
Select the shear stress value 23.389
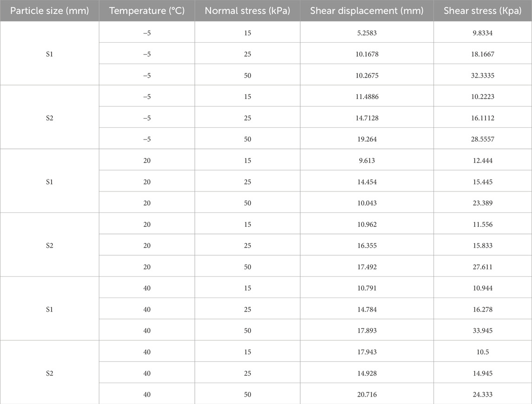click(482, 203)
